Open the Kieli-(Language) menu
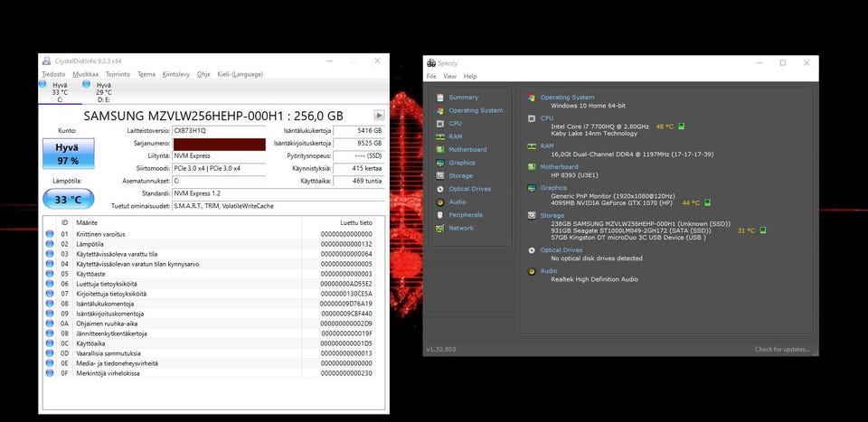Screen dimensions: 868x422 coord(241,74)
